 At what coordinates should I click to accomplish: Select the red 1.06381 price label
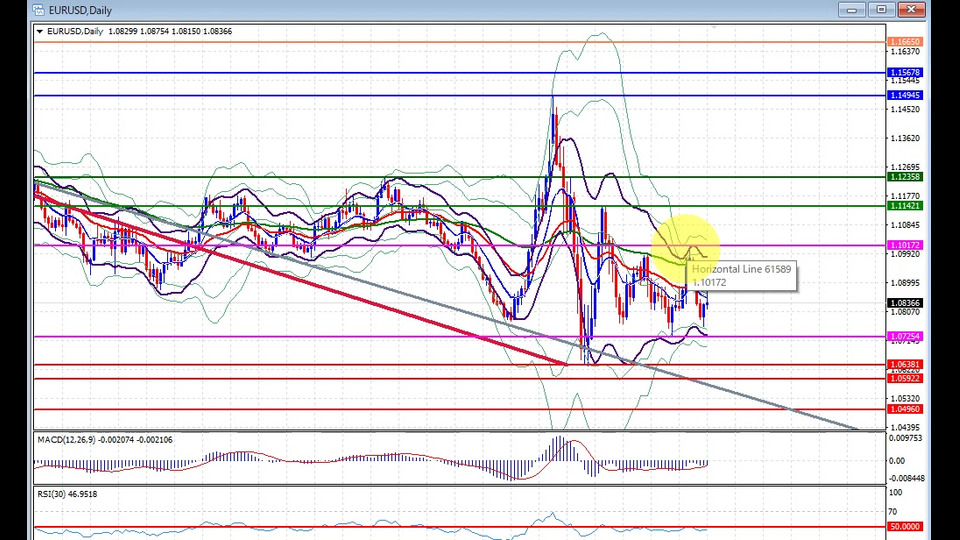[x=904, y=364]
